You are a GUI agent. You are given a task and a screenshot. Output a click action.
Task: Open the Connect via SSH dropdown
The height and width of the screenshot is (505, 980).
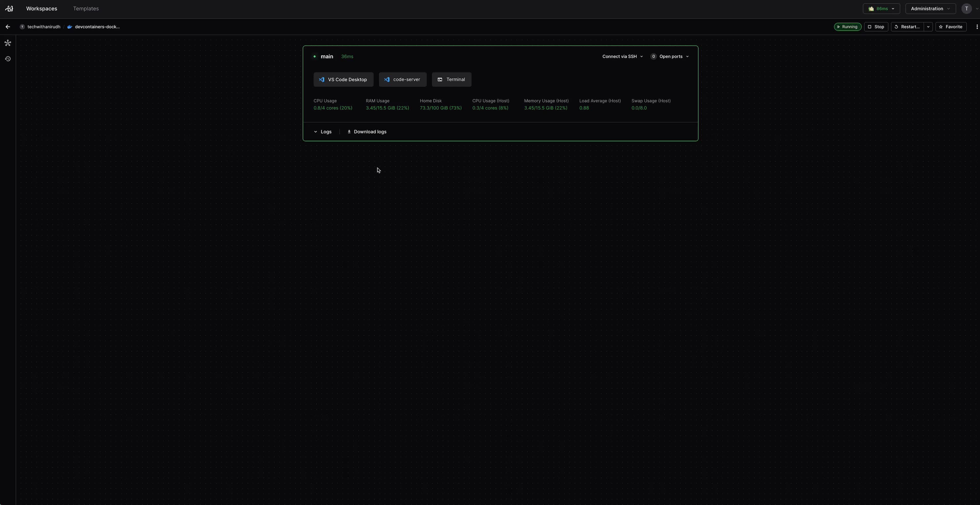(x=622, y=56)
